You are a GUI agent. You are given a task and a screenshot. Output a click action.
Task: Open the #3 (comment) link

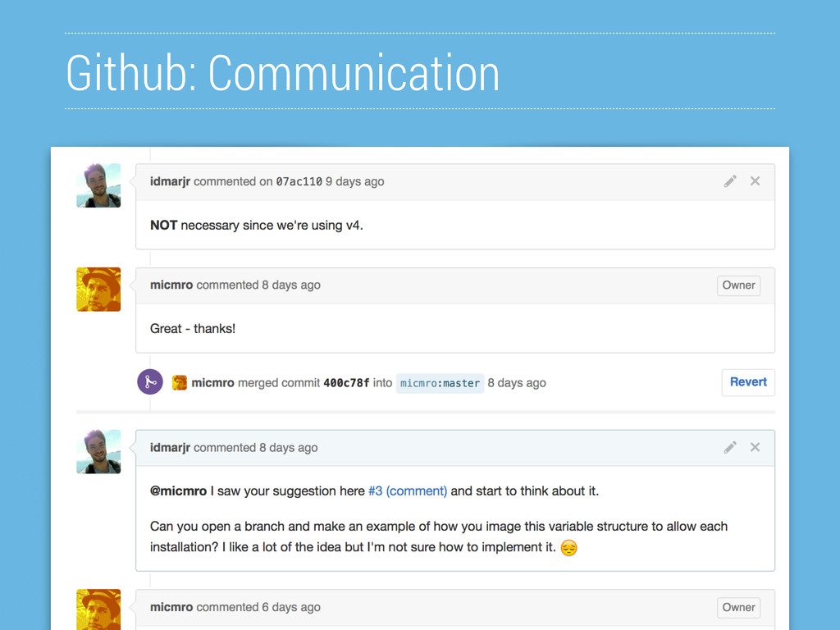(407, 491)
